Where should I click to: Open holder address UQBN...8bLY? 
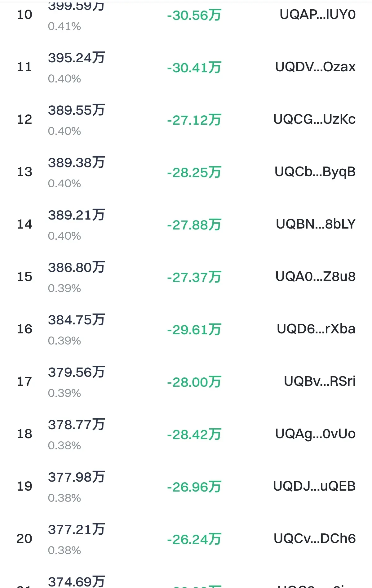(x=316, y=224)
